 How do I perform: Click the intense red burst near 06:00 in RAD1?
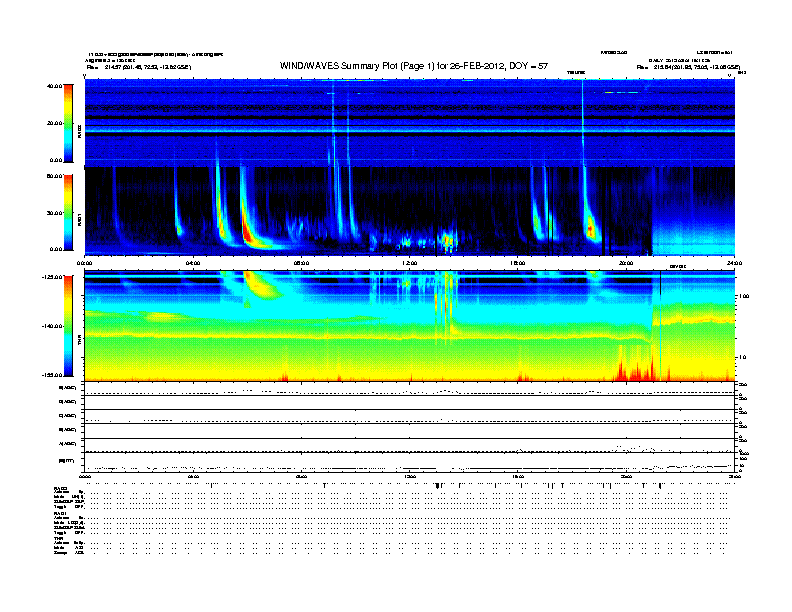tap(248, 231)
